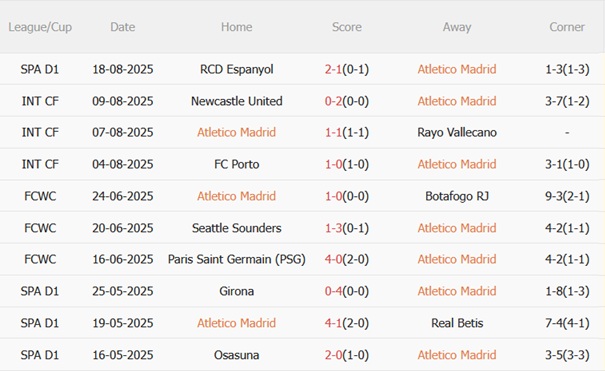
Task: Open the Newcastle United team link
Action: tap(237, 101)
